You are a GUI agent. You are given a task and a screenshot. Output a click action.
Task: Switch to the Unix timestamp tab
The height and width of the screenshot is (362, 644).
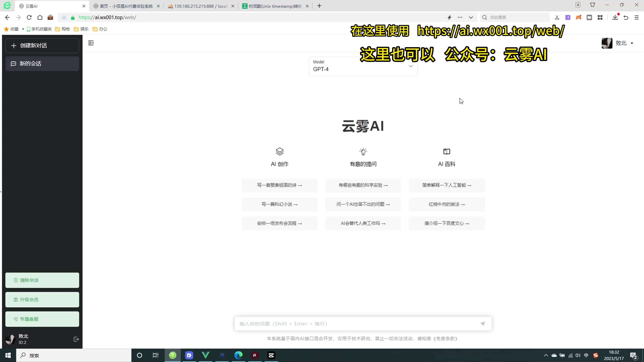click(275, 6)
